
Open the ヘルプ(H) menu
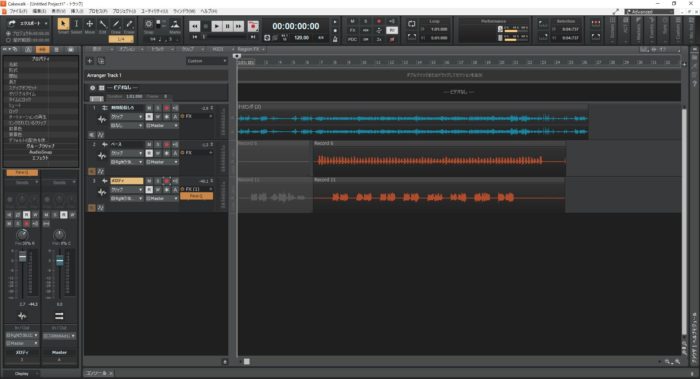208,11
